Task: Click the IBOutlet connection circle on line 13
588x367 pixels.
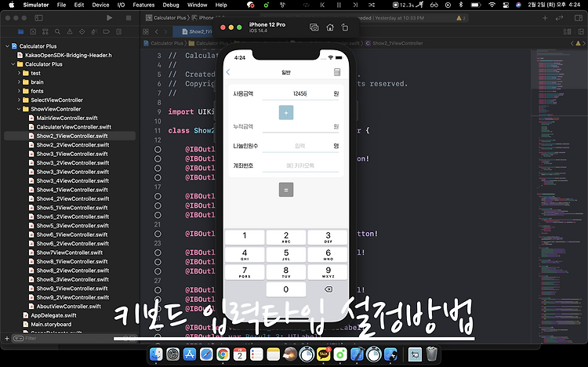Action: coord(158,149)
